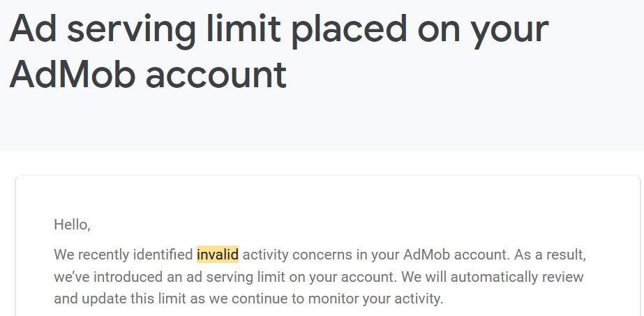Click the word "Ad" in the heading

34,29
